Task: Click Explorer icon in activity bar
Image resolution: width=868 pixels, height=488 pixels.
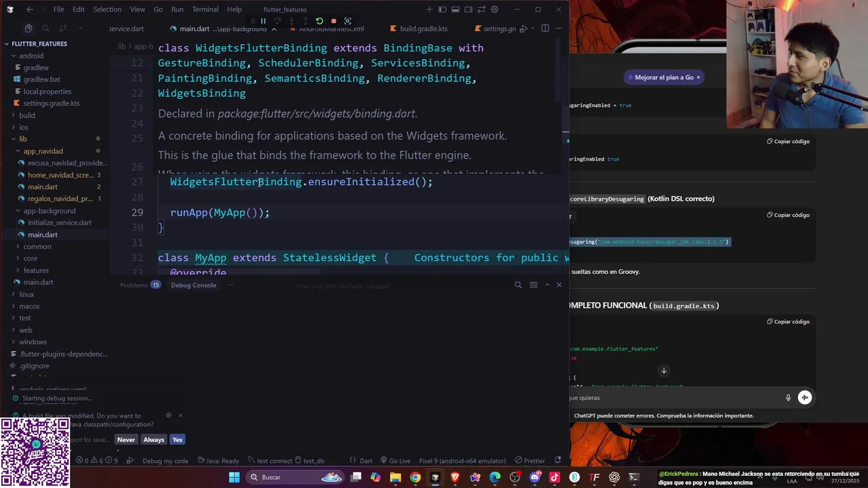Action: (x=28, y=28)
